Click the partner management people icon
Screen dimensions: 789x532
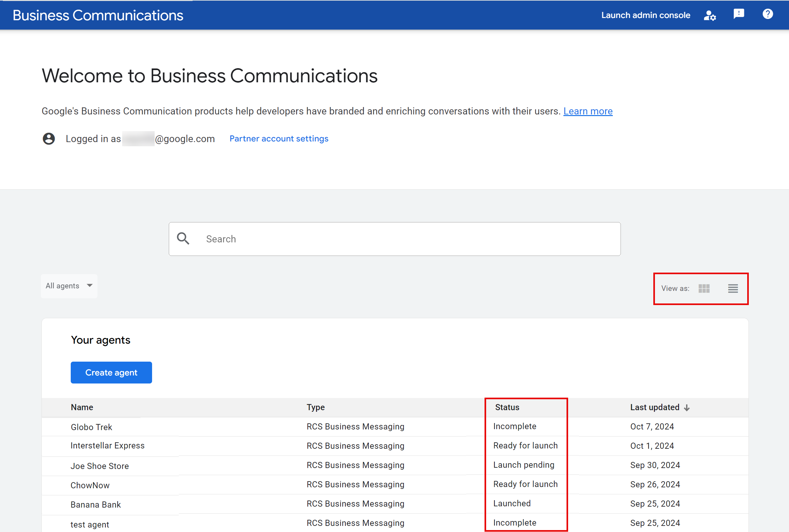tap(710, 15)
